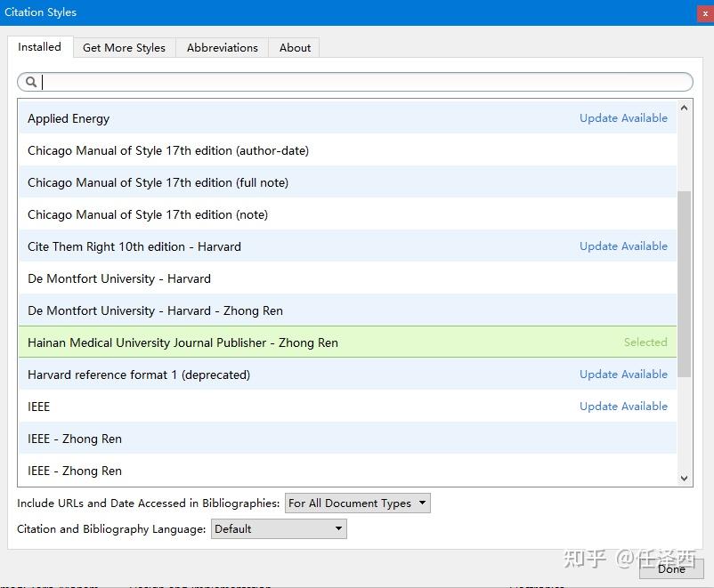714x588 pixels.
Task: Select De Montfort Harvard - Zhong Ren style
Action: click(x=347, y=310)
